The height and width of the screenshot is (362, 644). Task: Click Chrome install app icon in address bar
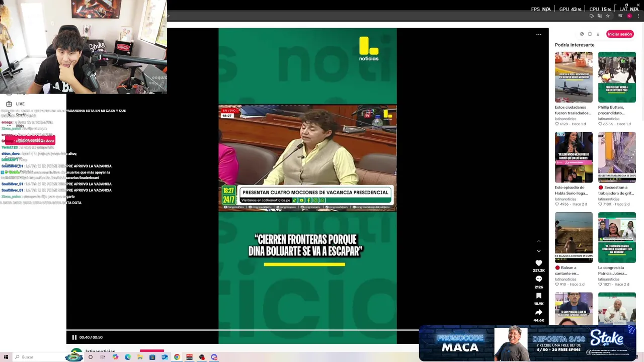tap(592, 16)
